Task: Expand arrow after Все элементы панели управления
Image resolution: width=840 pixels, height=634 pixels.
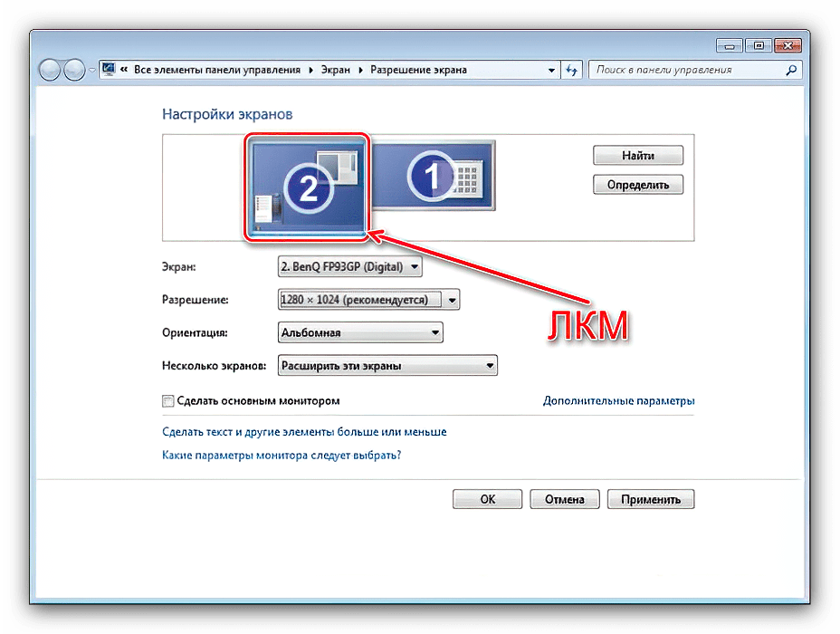Action: 310,71
